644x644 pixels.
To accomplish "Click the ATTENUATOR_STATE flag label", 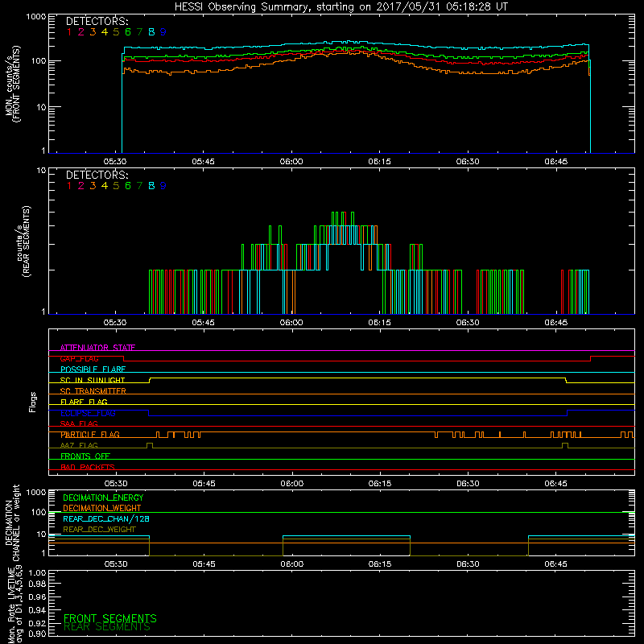I will (x=97, y=348).
